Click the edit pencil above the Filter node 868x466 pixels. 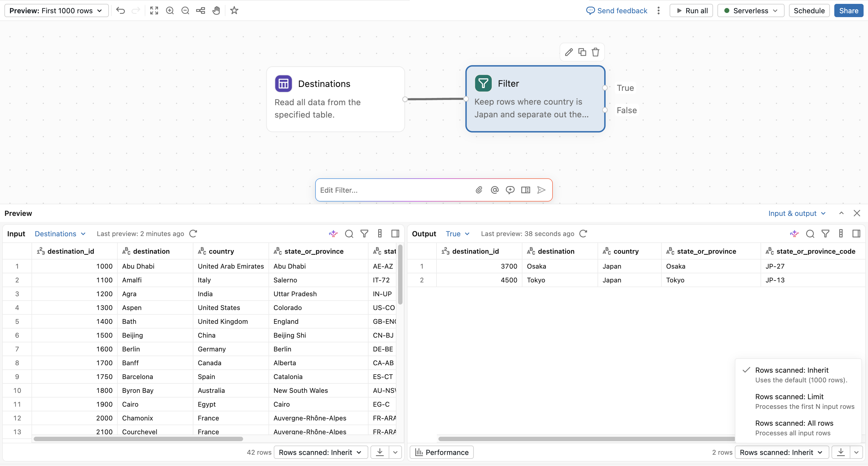pos(569,52)
